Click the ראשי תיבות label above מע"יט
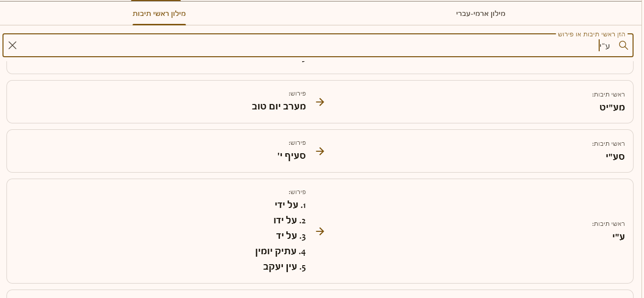Image resolution: width=644 pixels, height=298 pixels. (x=608, y=94)
